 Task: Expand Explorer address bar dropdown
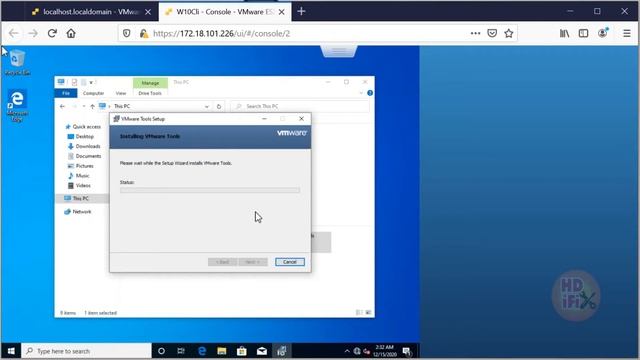(207, 107)
